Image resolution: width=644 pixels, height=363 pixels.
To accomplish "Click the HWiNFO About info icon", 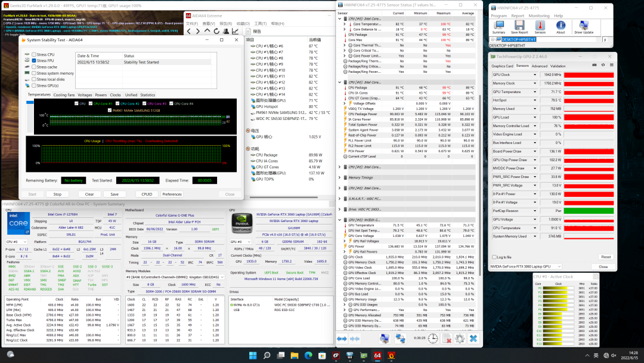I will [x=561, y=26].
